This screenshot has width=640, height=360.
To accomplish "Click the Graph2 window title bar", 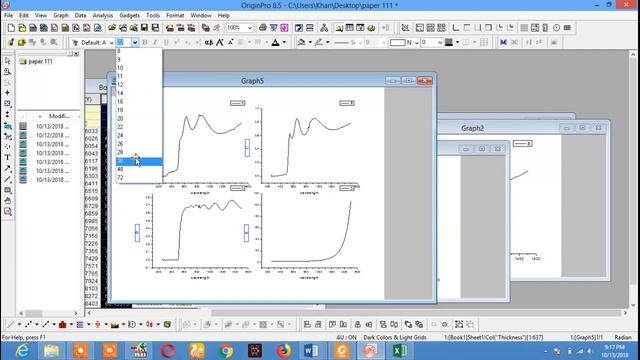I will click(x=472, y=128).
